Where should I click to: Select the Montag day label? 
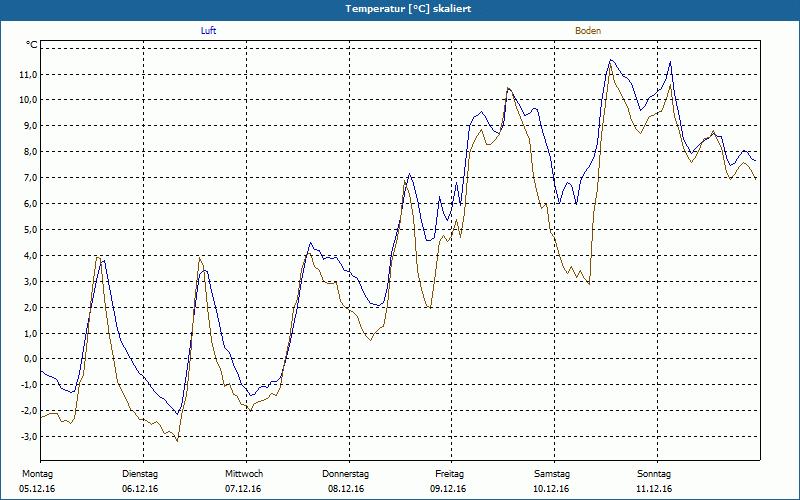37,474
